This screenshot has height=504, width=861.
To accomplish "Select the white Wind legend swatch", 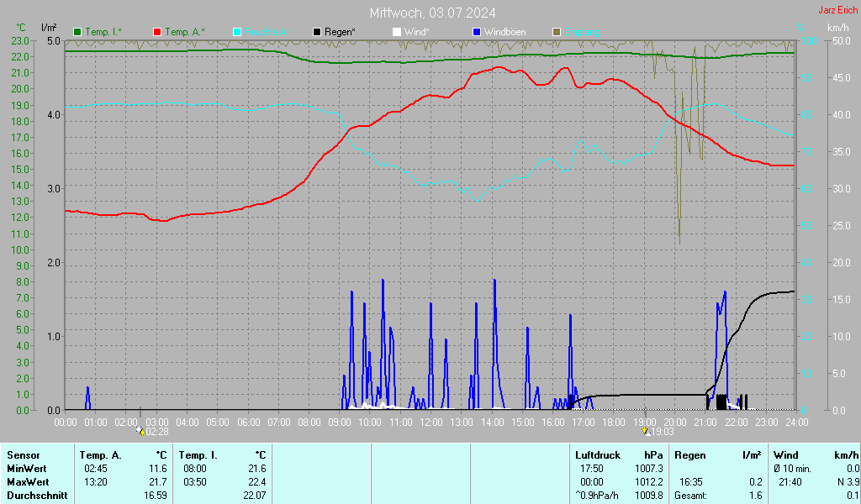I will (397, 32).
